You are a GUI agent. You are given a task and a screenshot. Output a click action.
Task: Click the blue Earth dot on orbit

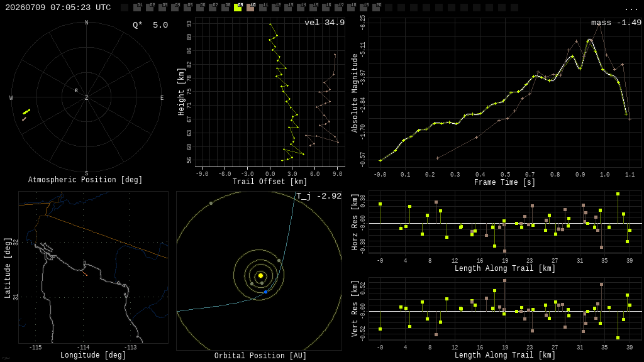click(x=266, y=292)
